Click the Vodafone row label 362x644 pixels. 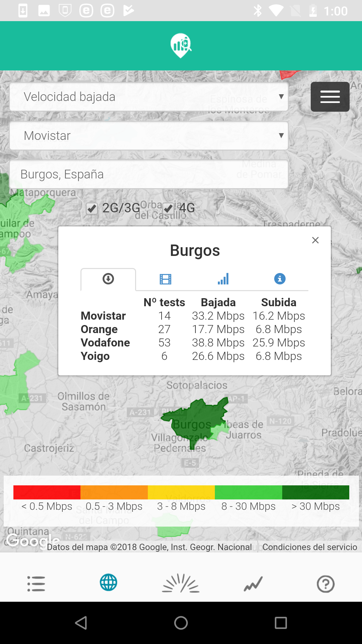coord(105,343)
